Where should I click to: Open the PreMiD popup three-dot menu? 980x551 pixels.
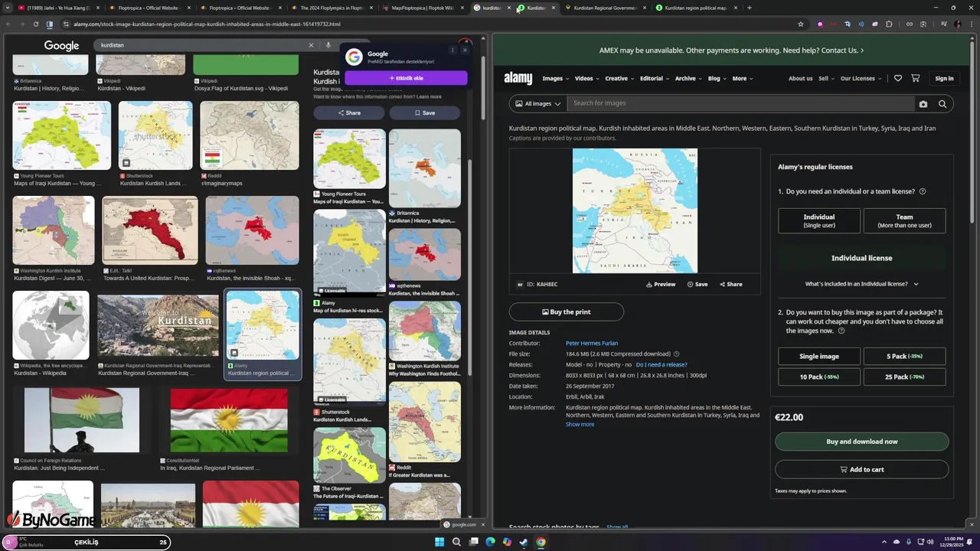pyautogui.click(x=452, y=51)
